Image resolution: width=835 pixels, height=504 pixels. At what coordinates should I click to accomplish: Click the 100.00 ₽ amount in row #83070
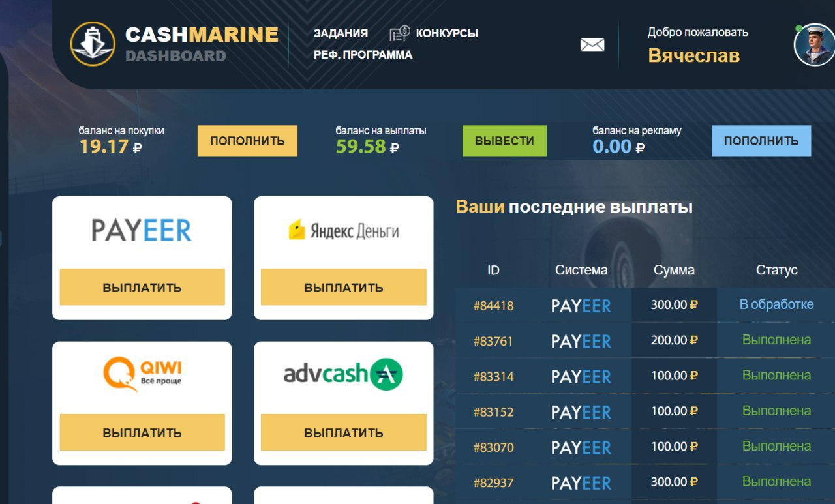pyautogui.click(x=675, y=447)
